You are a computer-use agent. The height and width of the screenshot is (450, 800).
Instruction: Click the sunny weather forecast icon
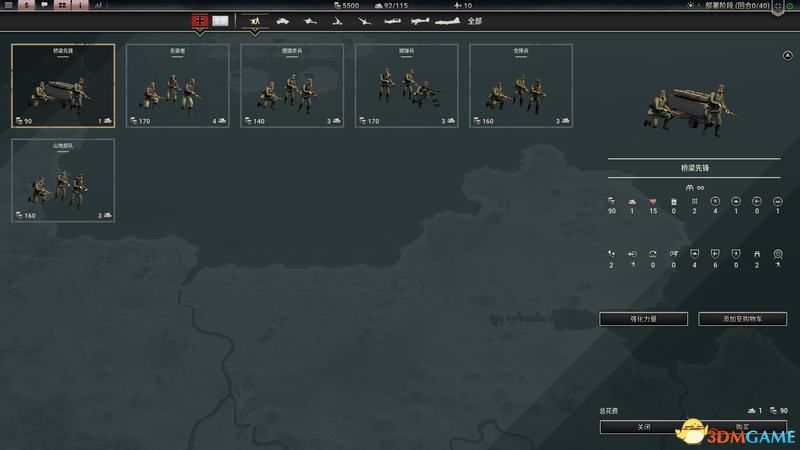691,5
